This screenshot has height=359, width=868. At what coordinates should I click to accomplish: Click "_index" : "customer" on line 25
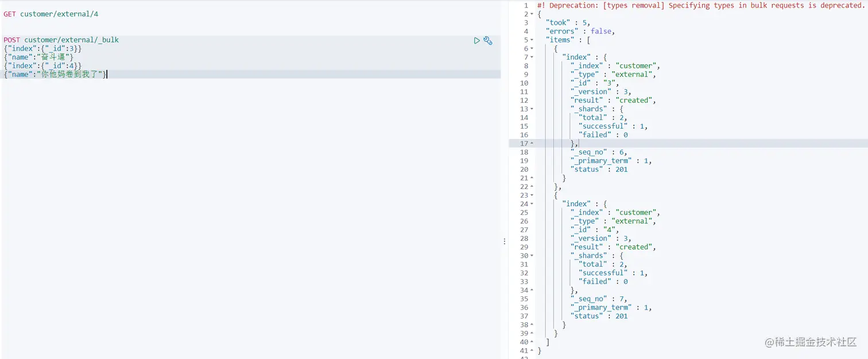pyautogui.click(x=615, y=213)
